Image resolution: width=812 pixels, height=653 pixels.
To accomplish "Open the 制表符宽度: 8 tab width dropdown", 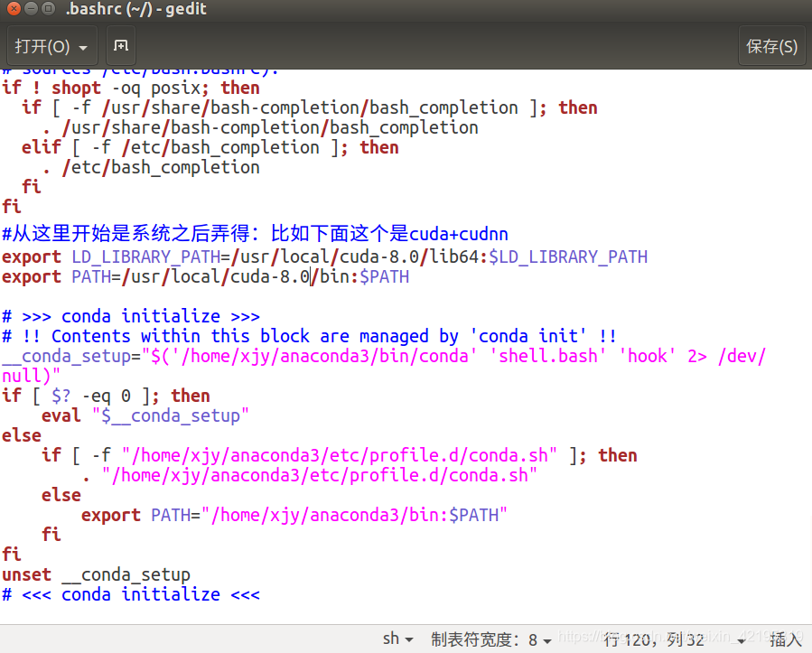I will (x=491, y=639).
